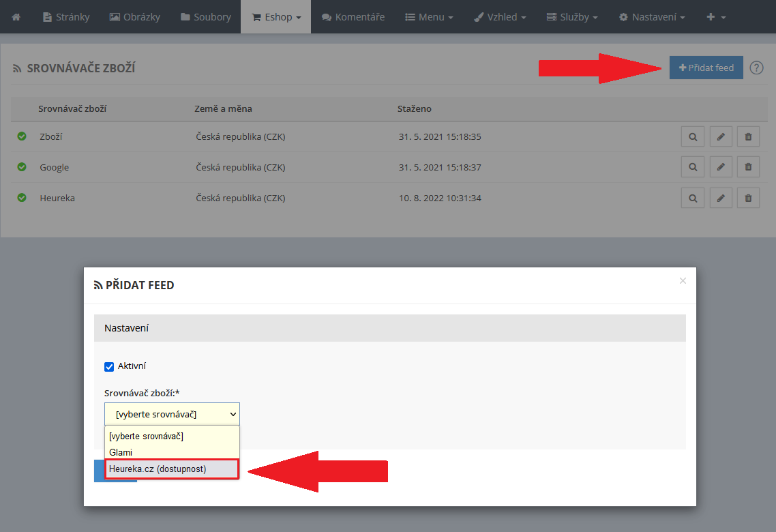Expand the Nastavení dropdown menu
776x532 pixels.
[652, 16]
